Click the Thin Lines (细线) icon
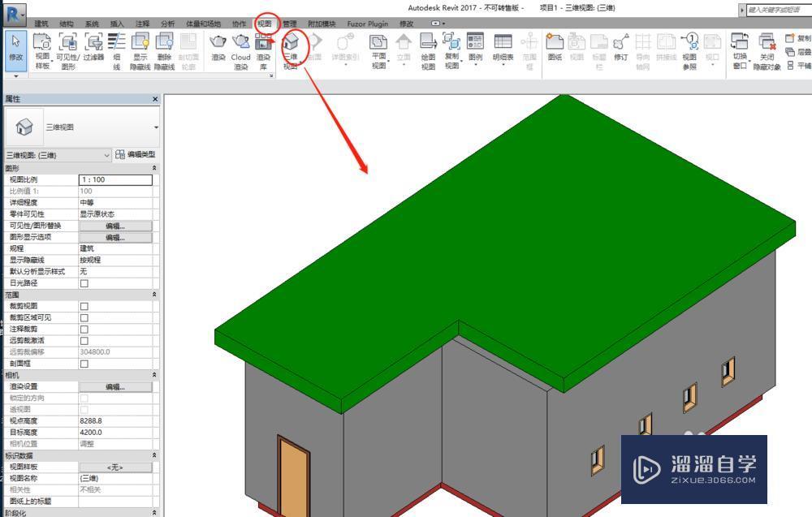The width and height of the screenshot is (812, 517). (x=117, y=49)
